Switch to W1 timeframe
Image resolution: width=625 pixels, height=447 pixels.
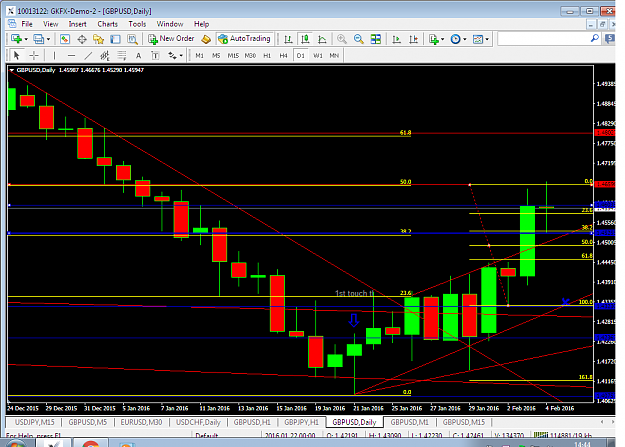tap(318, 55)
